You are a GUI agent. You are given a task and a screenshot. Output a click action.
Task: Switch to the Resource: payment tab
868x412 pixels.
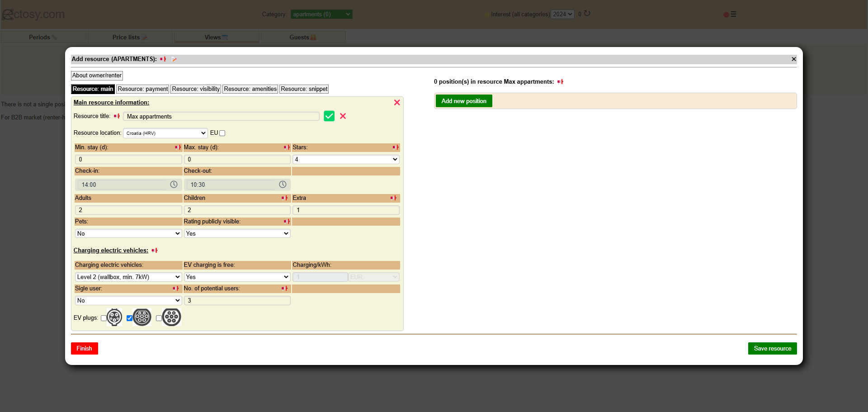143,89
